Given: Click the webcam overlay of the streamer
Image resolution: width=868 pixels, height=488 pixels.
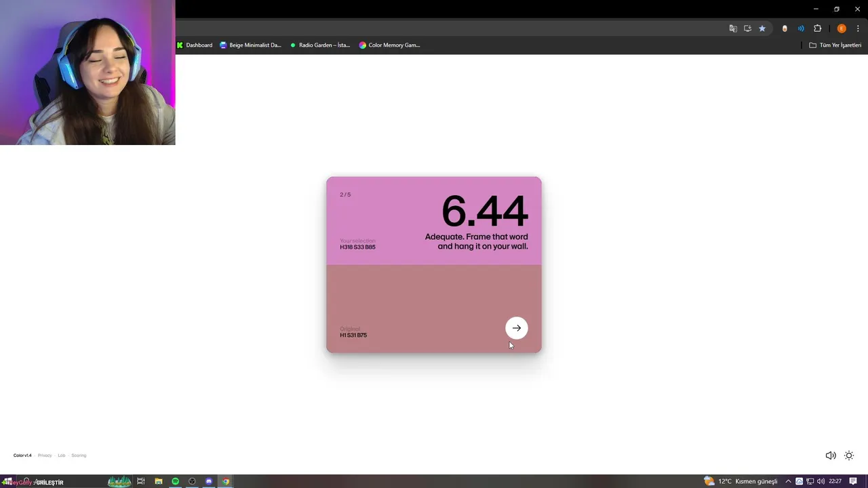Looking at the screenshot, I should tap(87, 73).
